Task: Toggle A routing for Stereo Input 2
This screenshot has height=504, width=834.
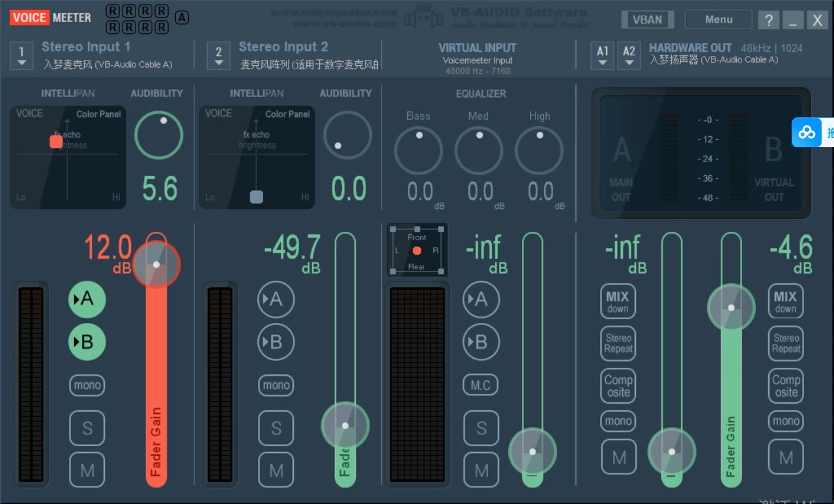Action: click(276, 300)
